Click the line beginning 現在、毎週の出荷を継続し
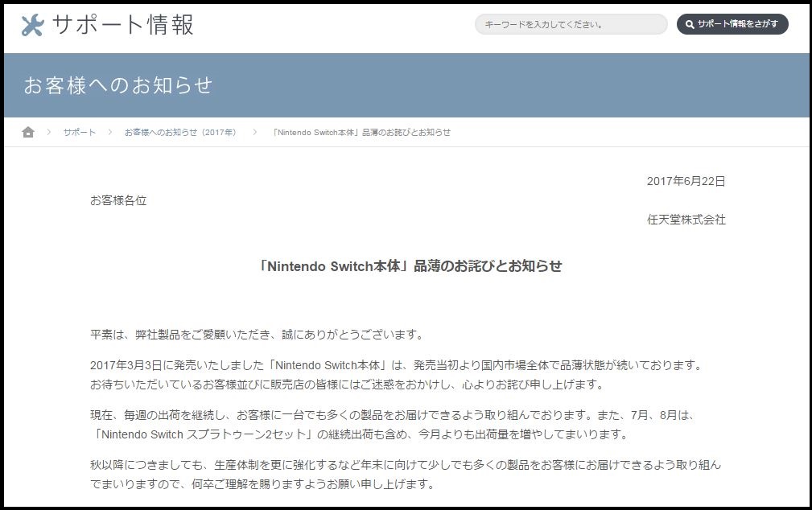The height and width of the screenshot is (510, 812). click(393, 415)
